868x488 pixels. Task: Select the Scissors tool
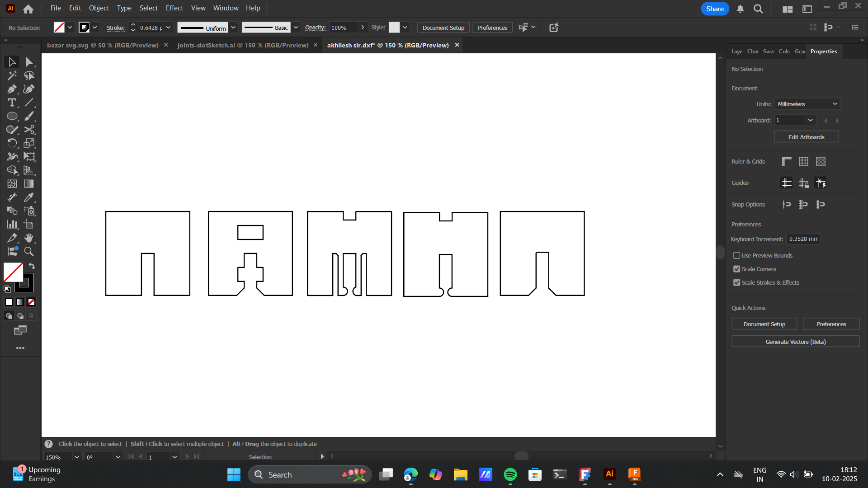pyautogui.click(x=29, y=130)
